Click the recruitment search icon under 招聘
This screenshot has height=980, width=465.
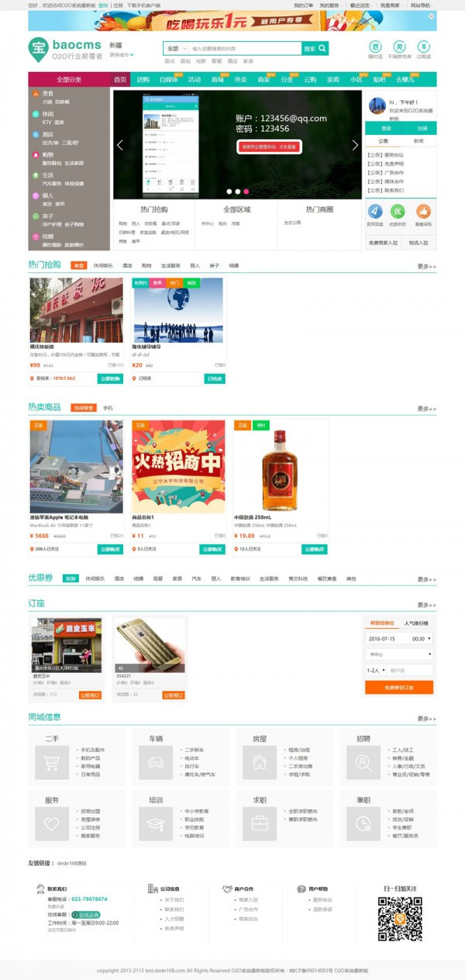pos(363,762)
